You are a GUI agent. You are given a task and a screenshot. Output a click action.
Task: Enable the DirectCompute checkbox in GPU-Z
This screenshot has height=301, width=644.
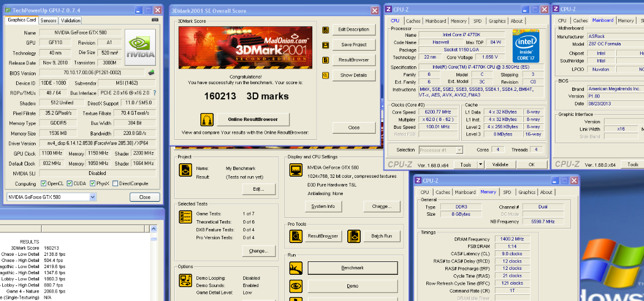pyautogui.click(x=115, y=183)
